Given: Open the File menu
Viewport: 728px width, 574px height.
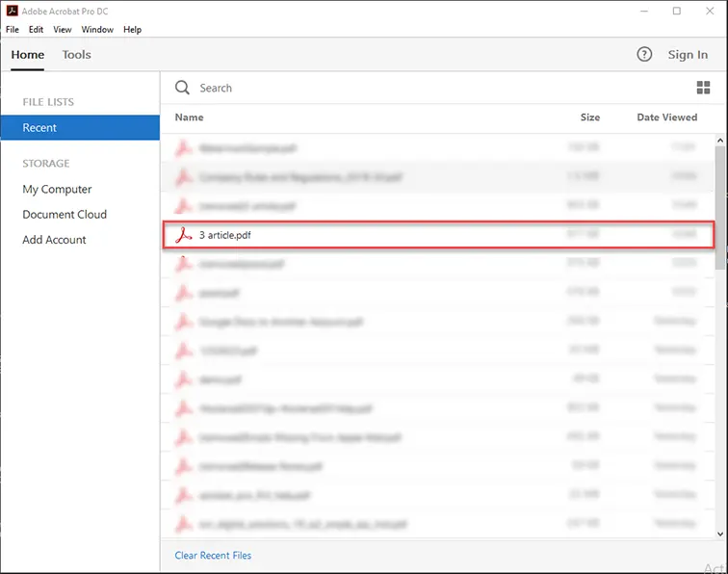Looking at the screenshot, I should 13,30.
